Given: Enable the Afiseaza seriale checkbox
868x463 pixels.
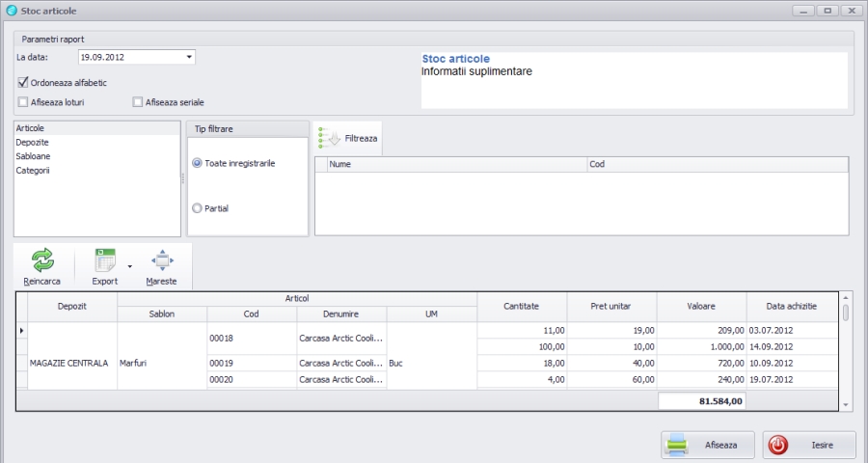Looking at the screenshot, I should pos(138,102).
